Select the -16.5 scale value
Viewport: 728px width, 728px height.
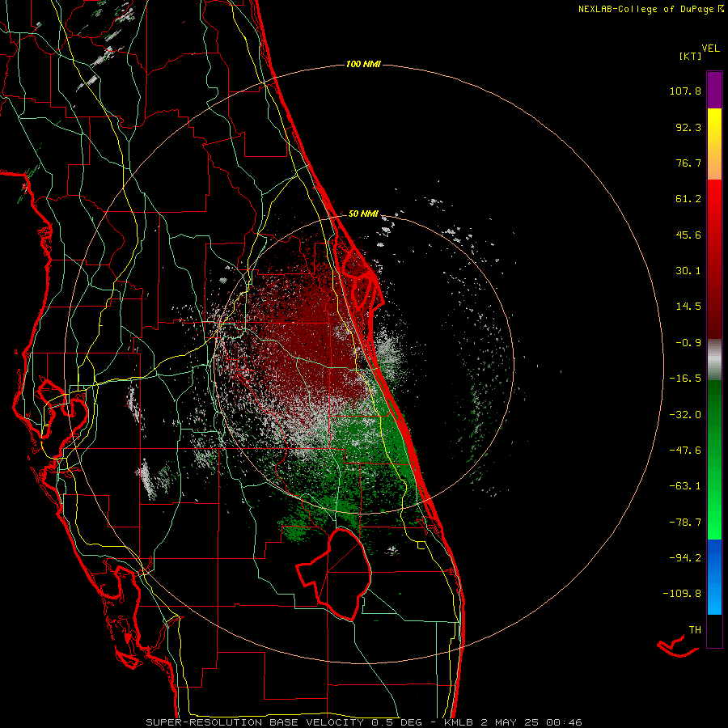[685, 379]
